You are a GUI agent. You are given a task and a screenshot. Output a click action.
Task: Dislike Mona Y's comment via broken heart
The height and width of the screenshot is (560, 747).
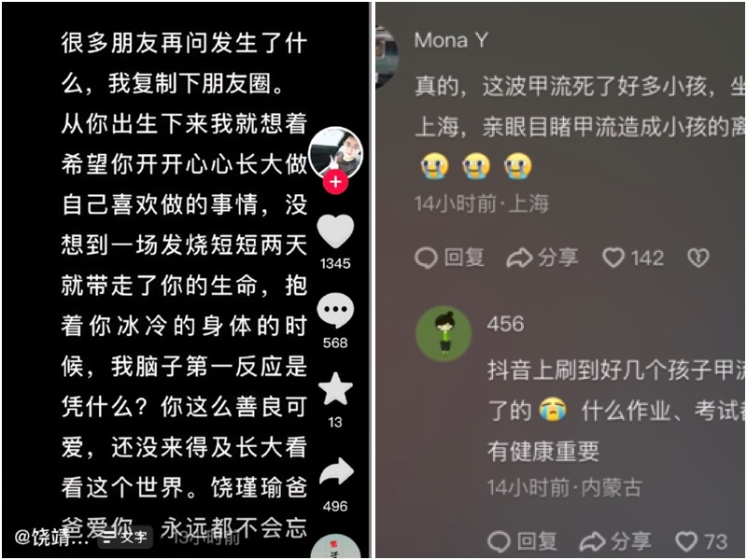(x=698, y=259)
